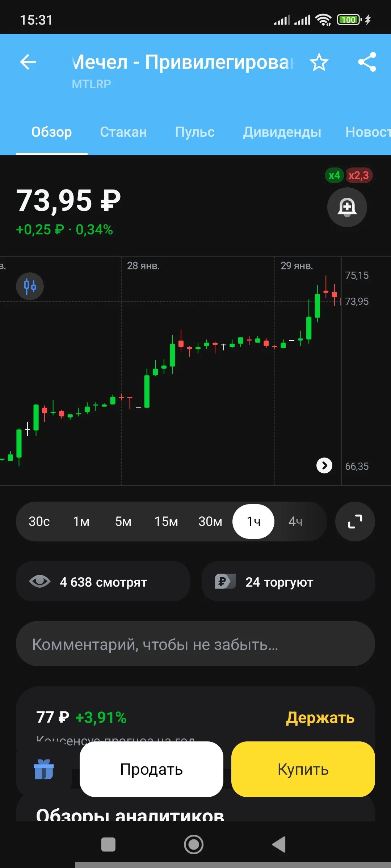Open the x4 long leverage badge
This screenshot has height=868, width=391.
point(334,175)
